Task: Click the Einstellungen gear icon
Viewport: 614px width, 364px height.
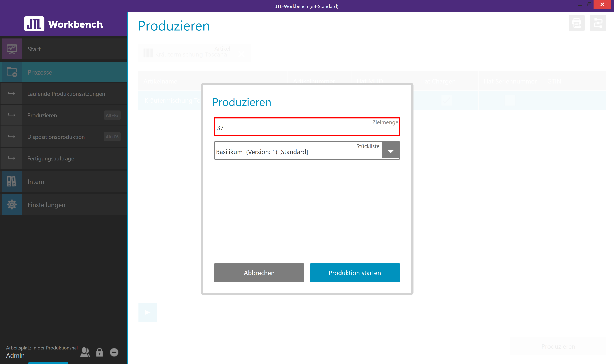Action: click(12, 205)
